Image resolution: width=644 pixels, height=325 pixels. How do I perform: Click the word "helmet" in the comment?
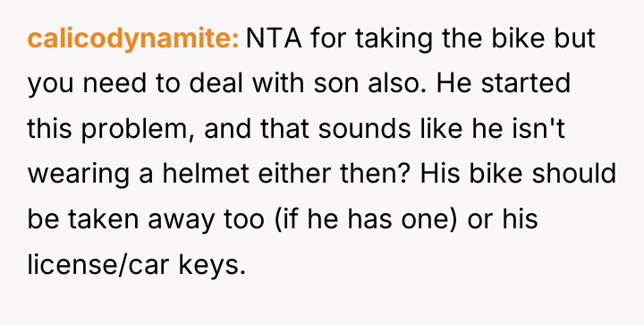pyautogui.click(x=206, y=174)
